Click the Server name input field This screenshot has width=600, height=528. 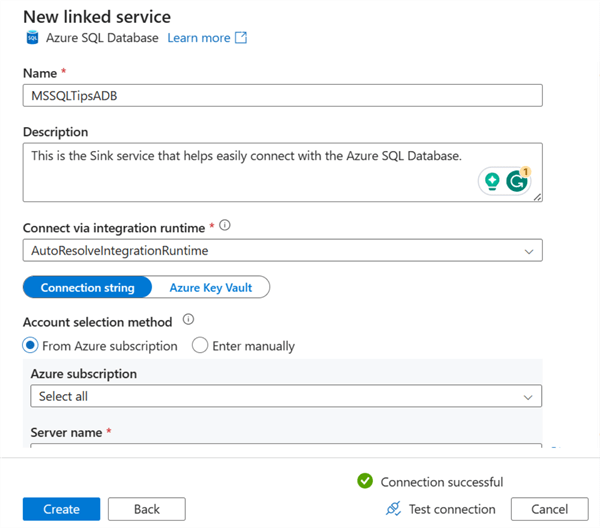(286, 446)
